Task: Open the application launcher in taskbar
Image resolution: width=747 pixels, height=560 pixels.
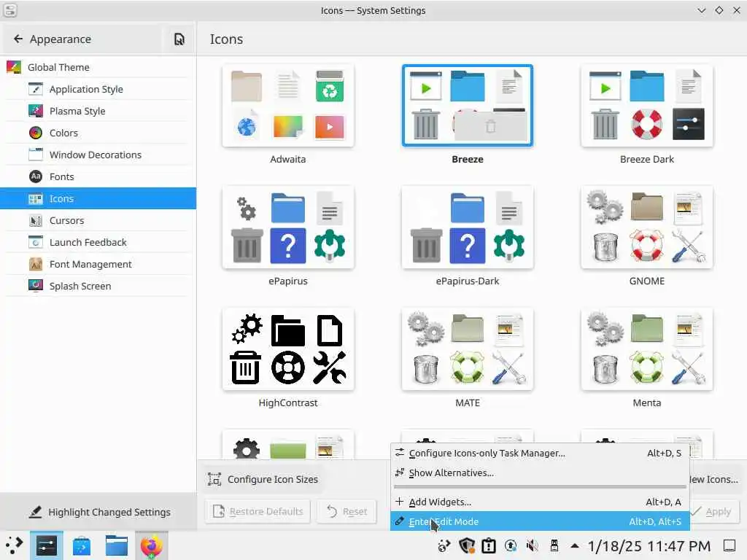Action: pos(15,545)
